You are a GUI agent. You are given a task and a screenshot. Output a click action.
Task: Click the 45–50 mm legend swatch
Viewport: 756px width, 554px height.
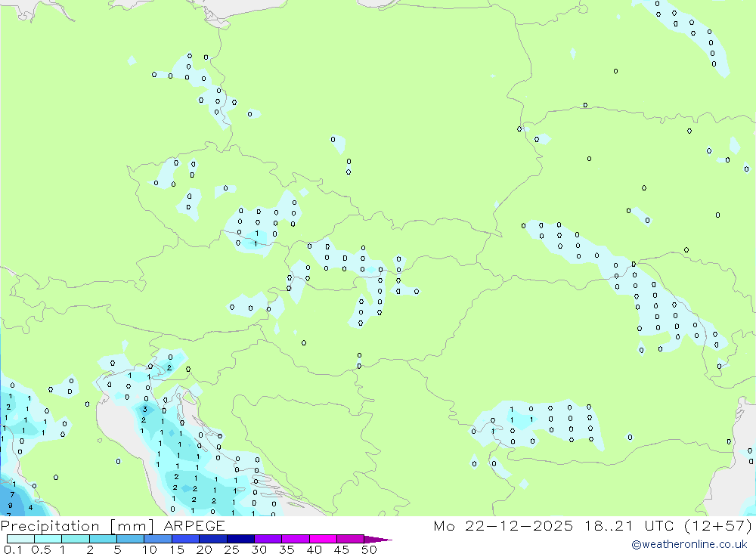(351, 539)
